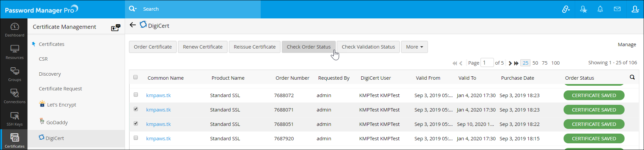Open the SSH Keys section

(x=15, y=119)
